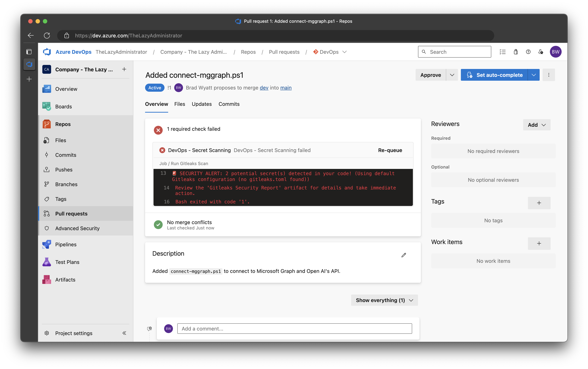Image resolution: width=588 pixels, height=369 pixels.
Task: Collapse the sidebar with double chevron
Action: click(124, 333)
